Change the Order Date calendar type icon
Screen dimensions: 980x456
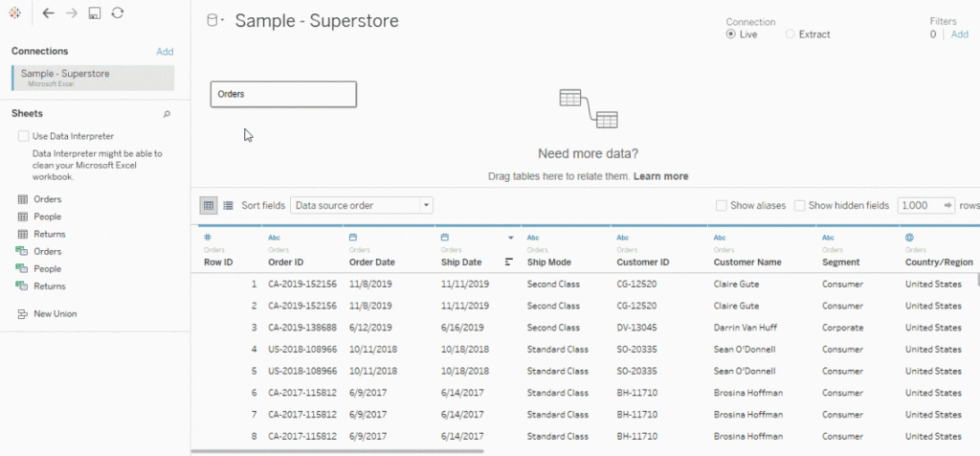click(x=352, y=238)
